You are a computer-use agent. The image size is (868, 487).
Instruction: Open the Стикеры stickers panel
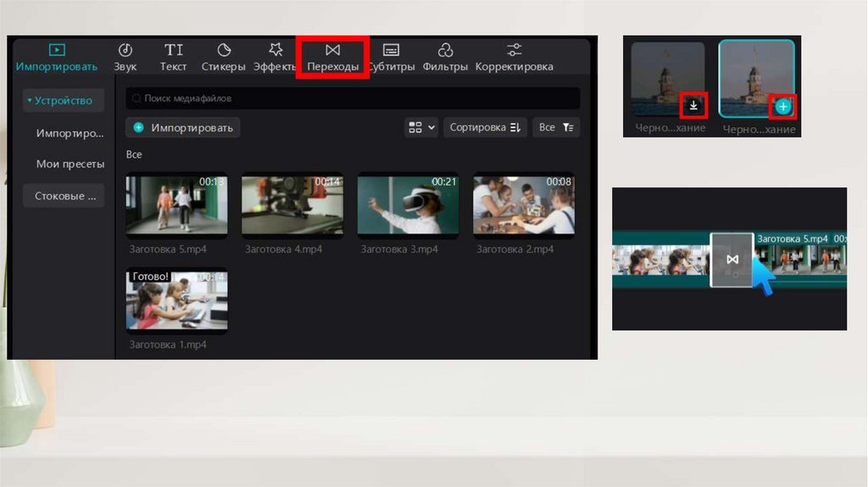(x=224, y=57)
